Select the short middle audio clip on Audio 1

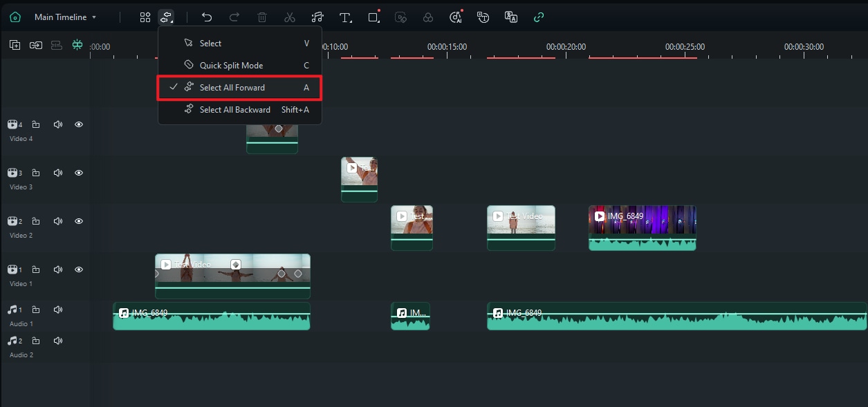[x=410, y=316]
